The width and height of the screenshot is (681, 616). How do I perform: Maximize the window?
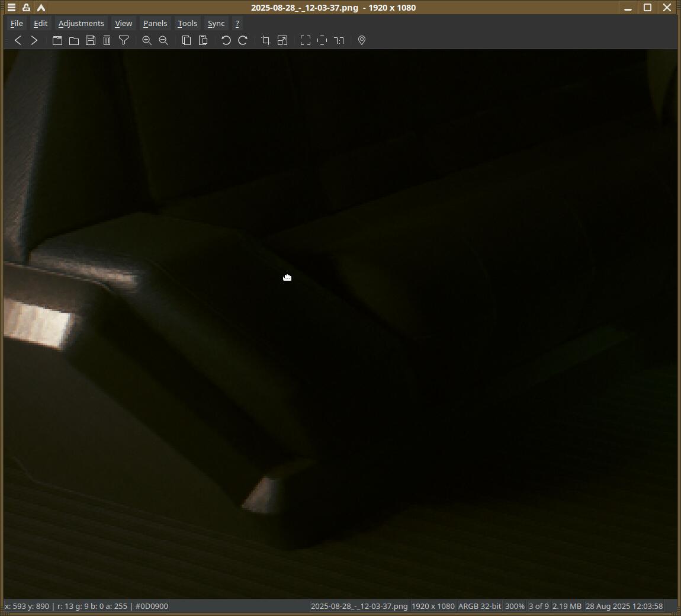pos(647,7)
